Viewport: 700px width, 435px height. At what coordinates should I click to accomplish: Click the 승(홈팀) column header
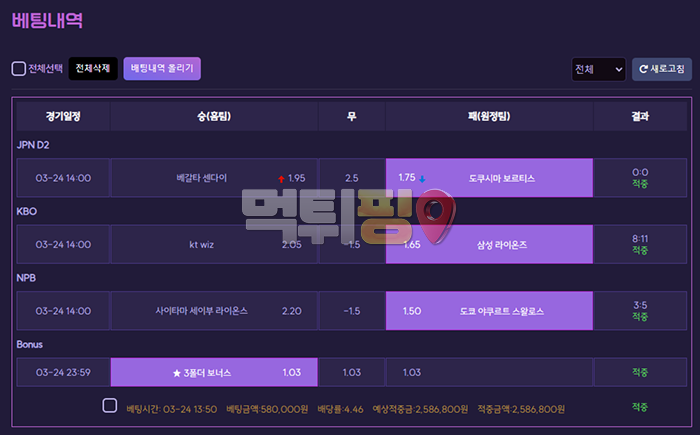click(214, 117)
